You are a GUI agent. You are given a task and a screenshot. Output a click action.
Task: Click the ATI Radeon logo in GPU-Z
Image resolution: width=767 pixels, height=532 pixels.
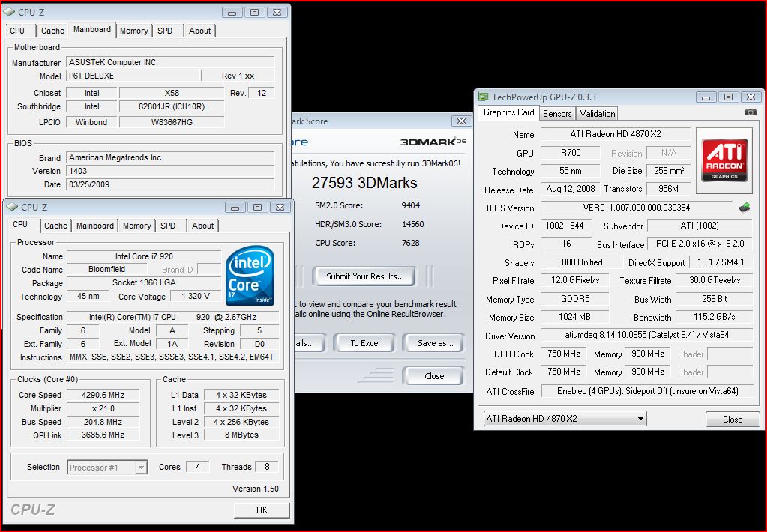coord(724,160)
